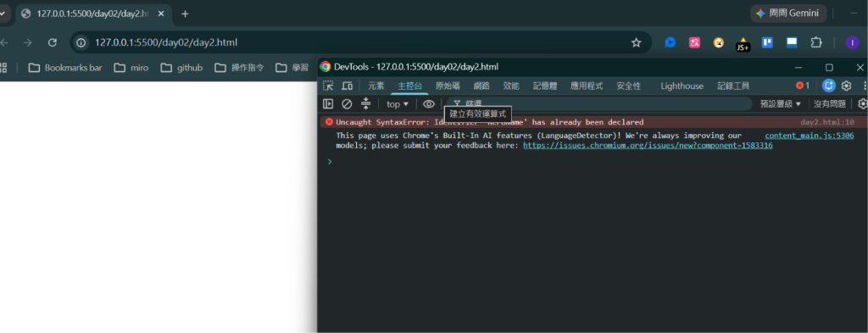Viewport: 868px width, 333px height.
Task: Toggle the device toolbar in DevTools
Action: point(347,86)
